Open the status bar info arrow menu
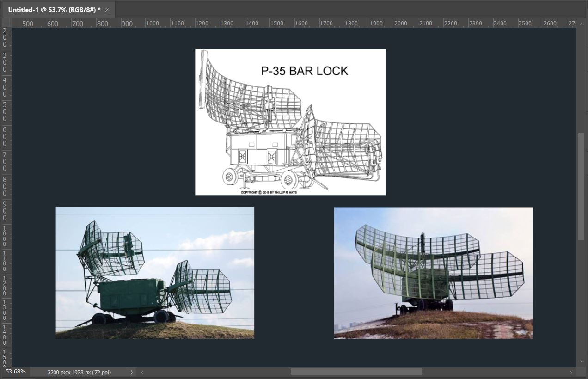Image resolution: width=588 pixels, height=379 pixels. [x=131, y=372]
